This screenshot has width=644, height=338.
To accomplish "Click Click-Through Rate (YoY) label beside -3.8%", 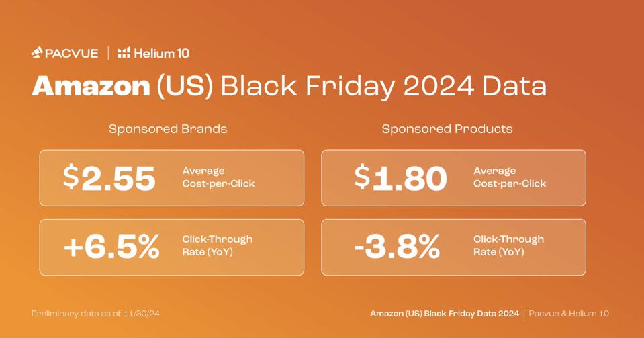I will pyautogui.click(x=508, y=245).
